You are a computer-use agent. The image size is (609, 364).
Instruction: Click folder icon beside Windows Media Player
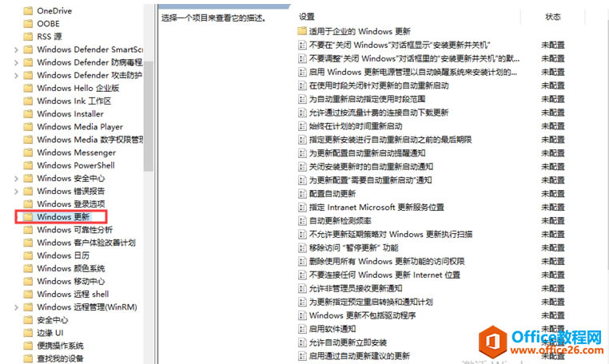(x=28, y=126)
